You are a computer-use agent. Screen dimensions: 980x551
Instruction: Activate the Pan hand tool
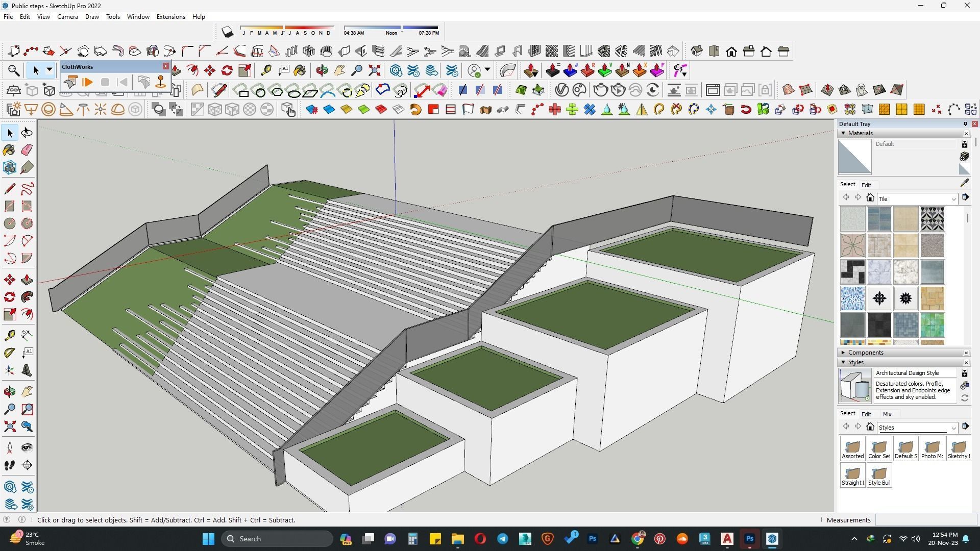27,392
